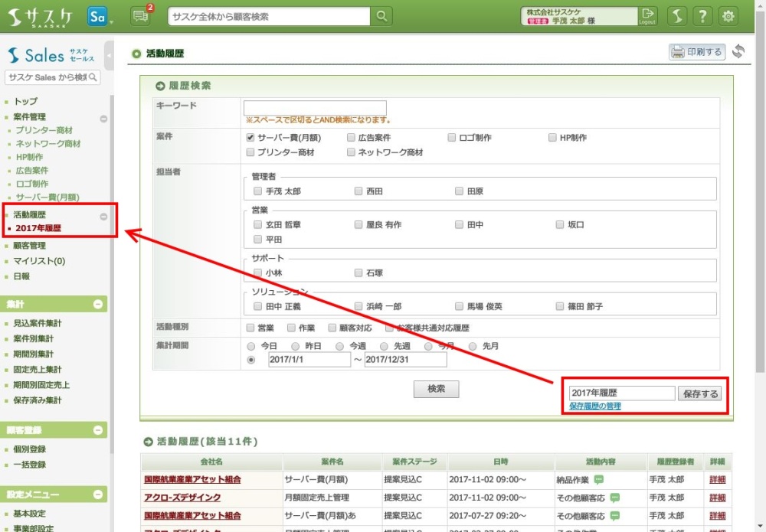This screenshot has width=766, height=532.
Task: Click comment bubble icon beside 納品作業
Action: [599, 480]
